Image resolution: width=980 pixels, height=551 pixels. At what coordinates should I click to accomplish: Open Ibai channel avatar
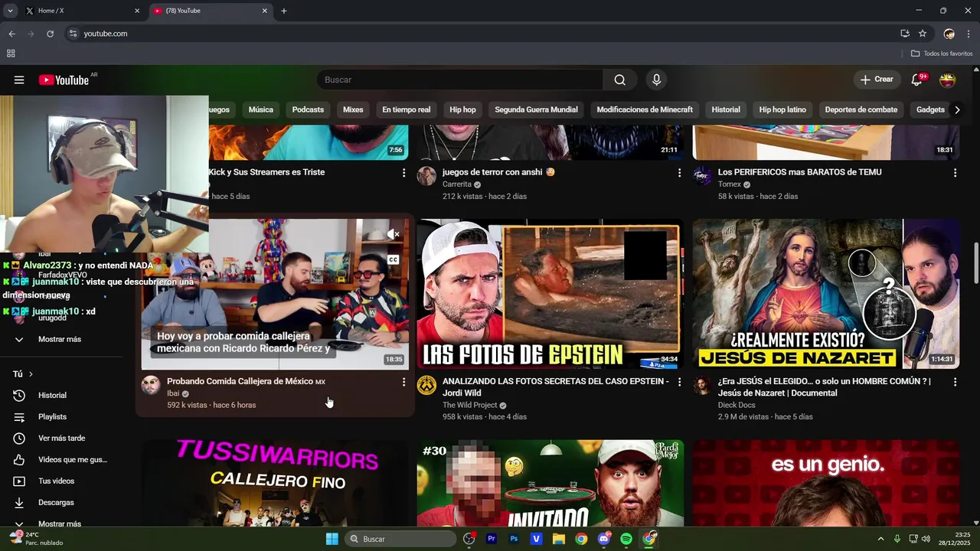151,385
